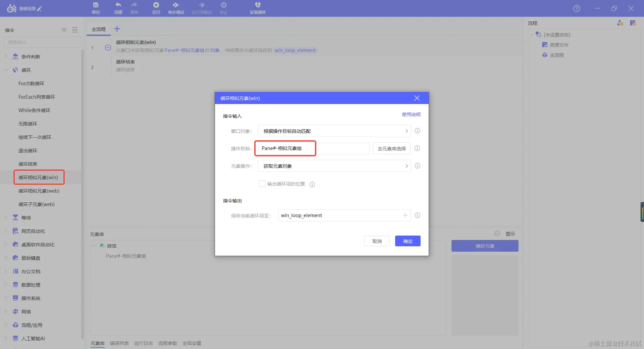The image size is (644, 349).
Task: Open 流程参数 bottom tab
Action: (168, 343)
